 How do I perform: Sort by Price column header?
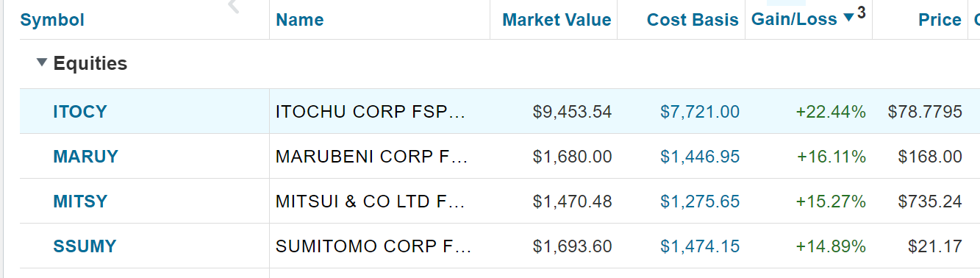coord(940,20)
